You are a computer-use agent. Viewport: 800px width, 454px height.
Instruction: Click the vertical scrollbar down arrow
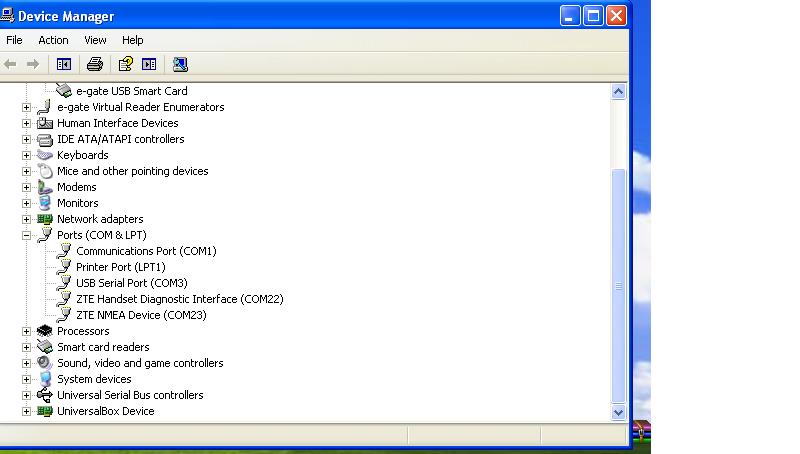click(x=618, y=411)
